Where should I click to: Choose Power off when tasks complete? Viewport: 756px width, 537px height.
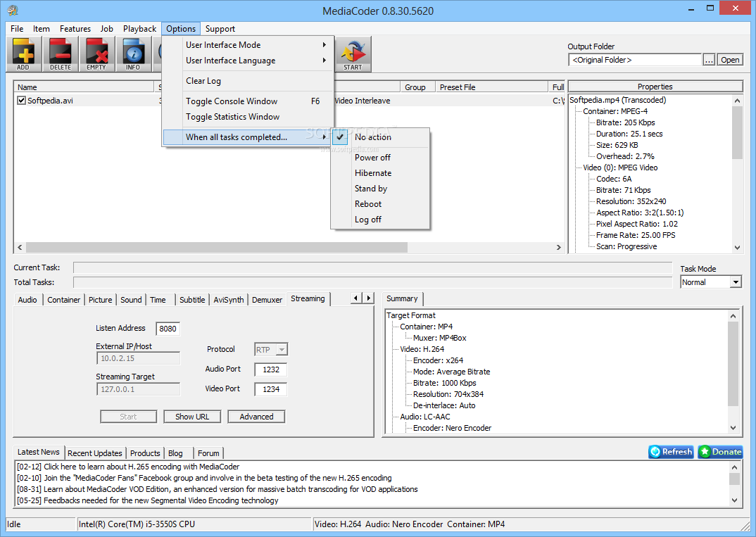coord(380,158)
